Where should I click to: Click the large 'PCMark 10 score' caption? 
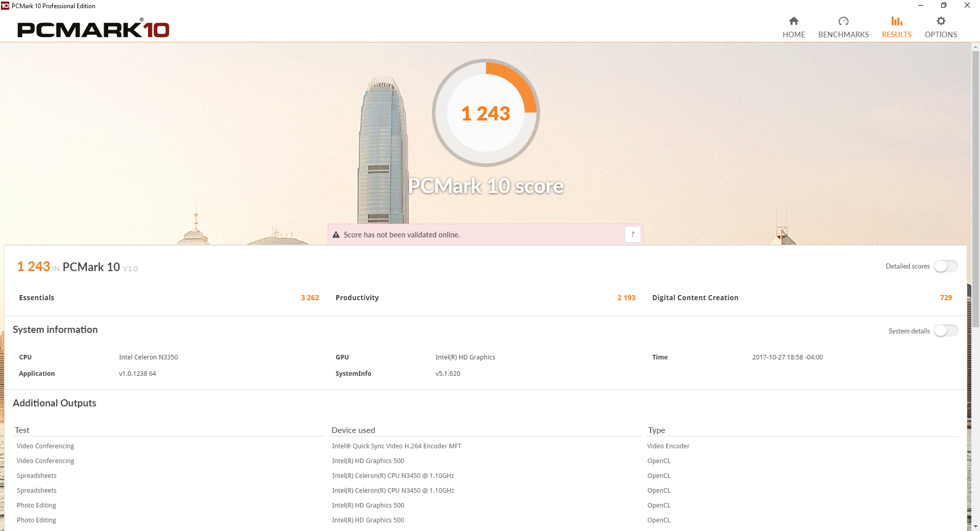tap(486, 186)
